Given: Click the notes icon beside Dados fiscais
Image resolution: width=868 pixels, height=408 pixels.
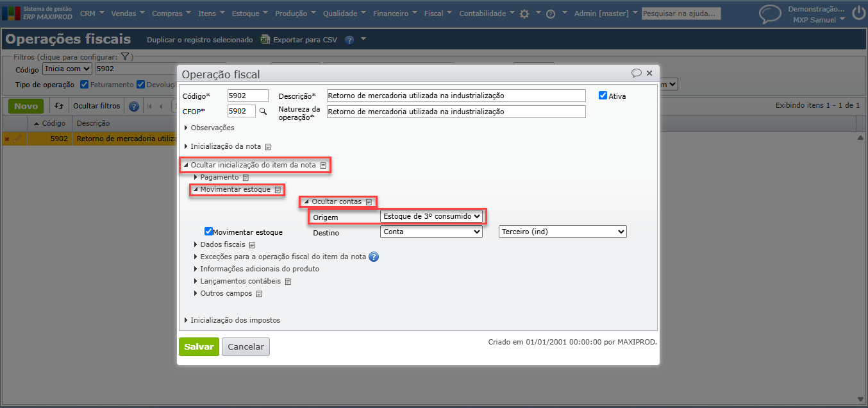Looking at the screenshot, I should [253, 245].
